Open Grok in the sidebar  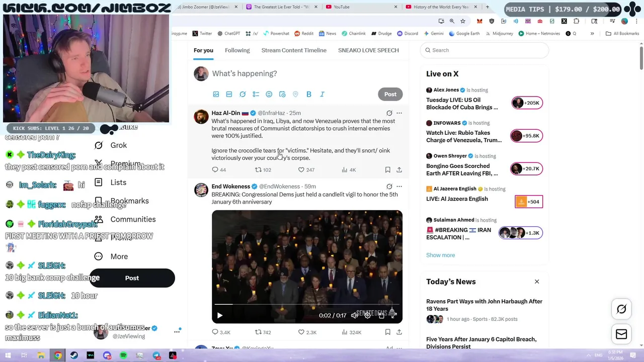pyautogui.click(x=111, y=145)
